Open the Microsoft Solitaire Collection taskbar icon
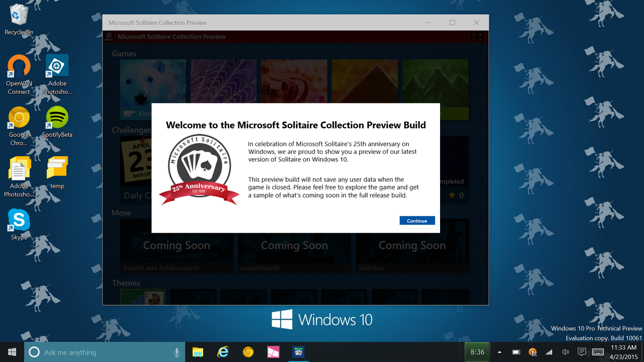This screenshot has height=362, width=644. [x=299, y=352]
